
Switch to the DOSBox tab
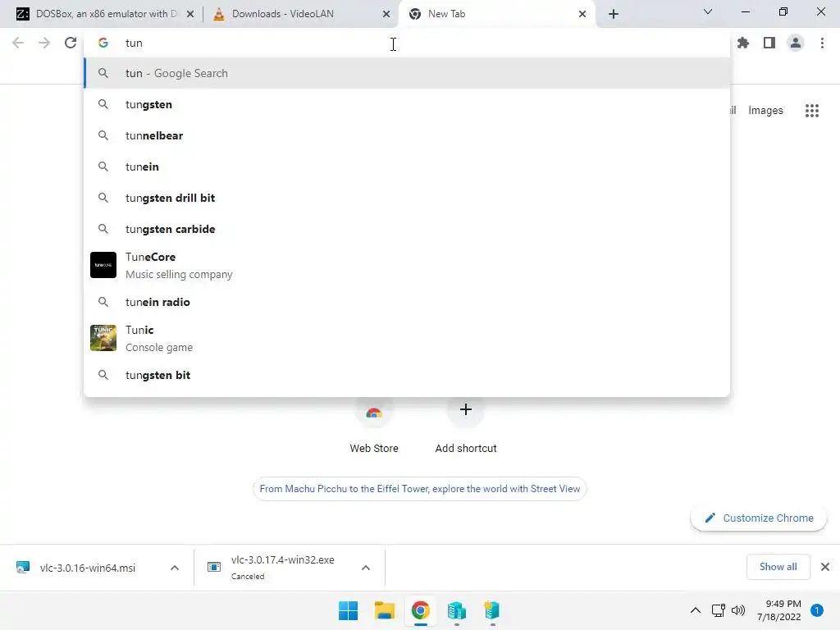(x=105, y=14)
